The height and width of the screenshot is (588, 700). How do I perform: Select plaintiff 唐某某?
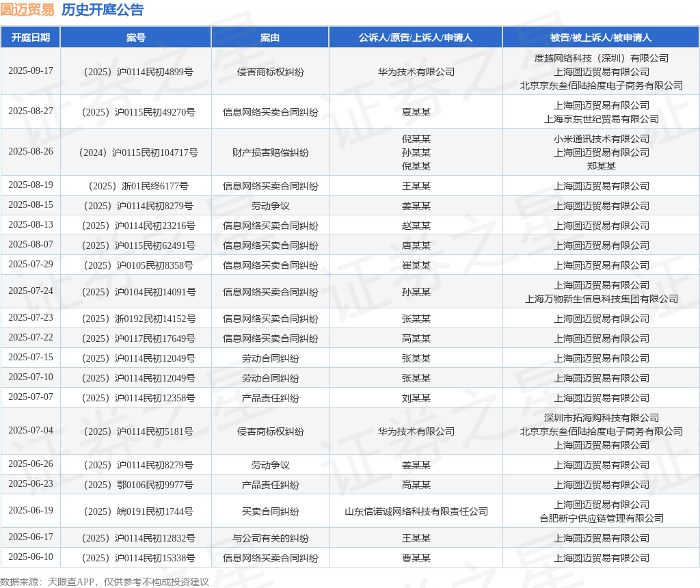(416, 245)
